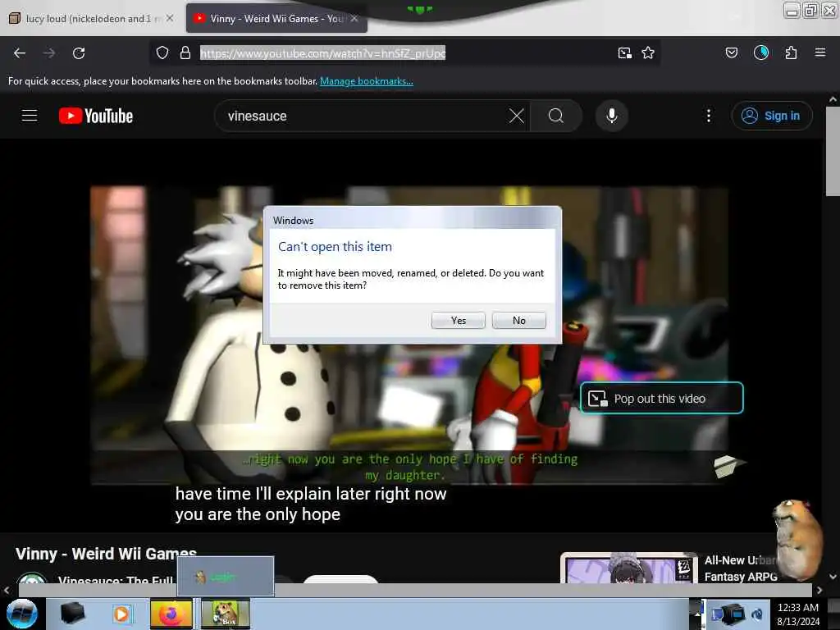Image resolution: width=840 pixels, height=630 pixels.
Task: Click the tray icon left of the clock
Action: click(x=757, y=614)
